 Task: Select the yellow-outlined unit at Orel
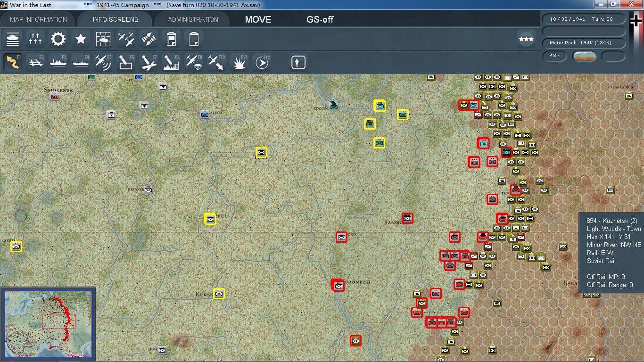tap(210, 219)
